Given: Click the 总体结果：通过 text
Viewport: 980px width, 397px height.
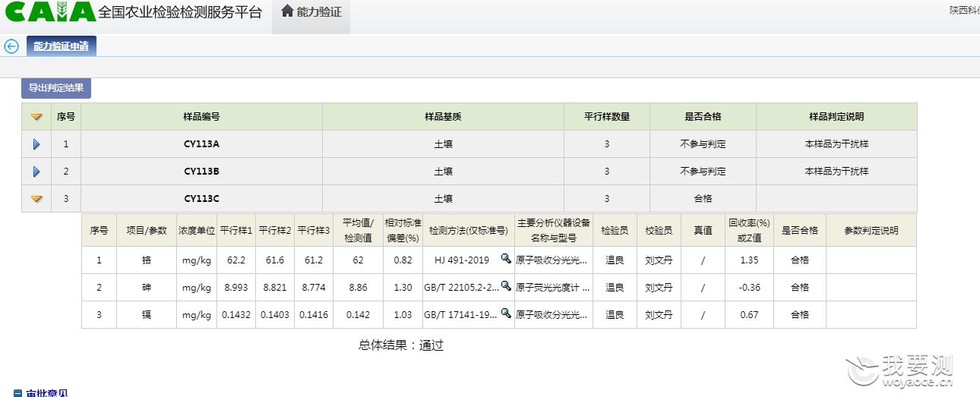Looking at the screenshot, I should (400, 345).
